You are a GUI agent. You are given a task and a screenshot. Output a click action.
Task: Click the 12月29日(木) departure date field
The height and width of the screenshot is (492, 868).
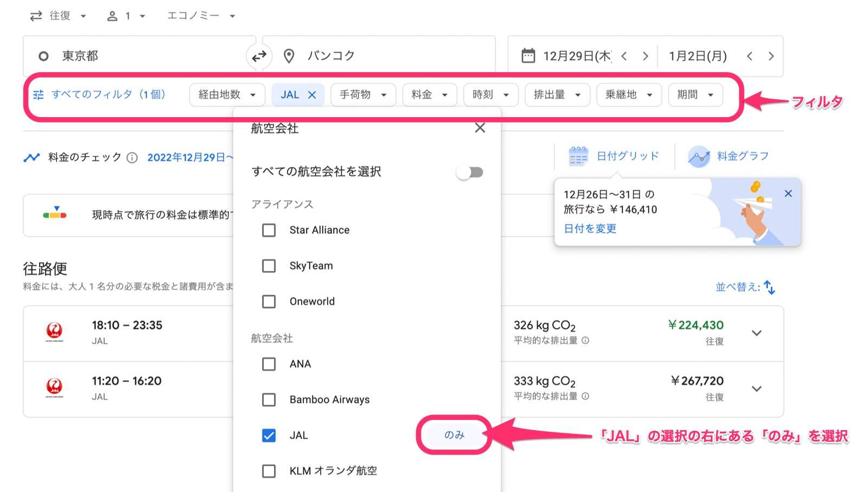point(577,56)
